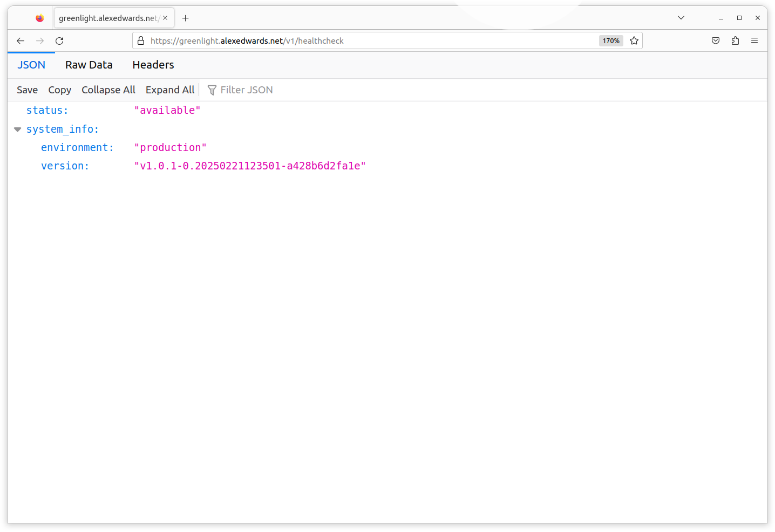The image size is (775, 532).
Task: Click Copy to copy the JSON
Action: pyautogui.click(x=59, y=90)
